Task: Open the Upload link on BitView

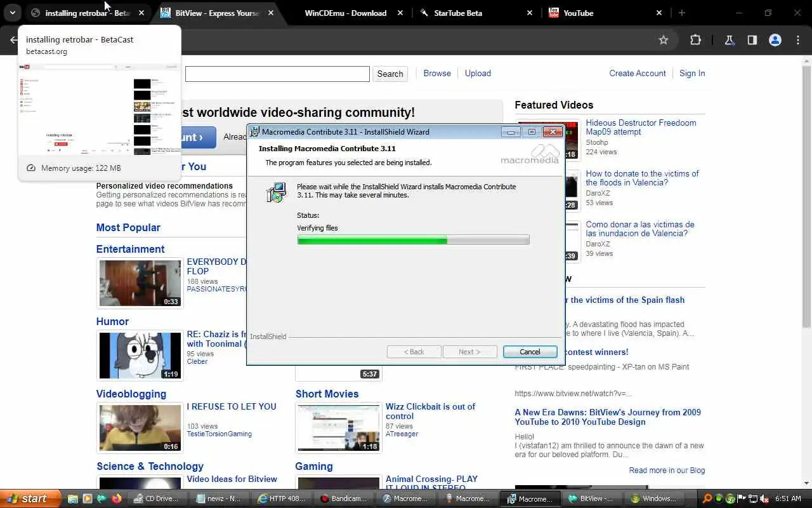Action: (478, 73)
